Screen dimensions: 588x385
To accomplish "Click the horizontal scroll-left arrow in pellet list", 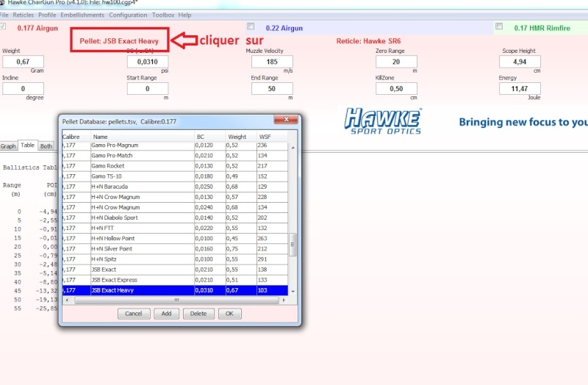I will 67,300.
